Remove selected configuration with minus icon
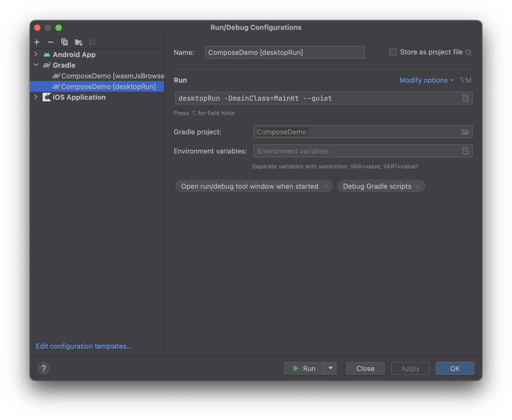The height and width of the screenshot is (420, 512). click(51, 42)
